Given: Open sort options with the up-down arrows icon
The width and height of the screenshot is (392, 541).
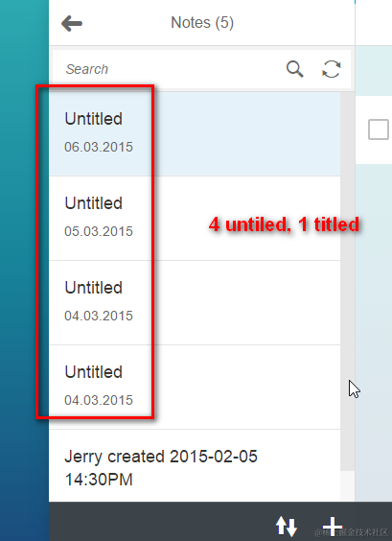Looking at the screenshot, I should point(287,527).
